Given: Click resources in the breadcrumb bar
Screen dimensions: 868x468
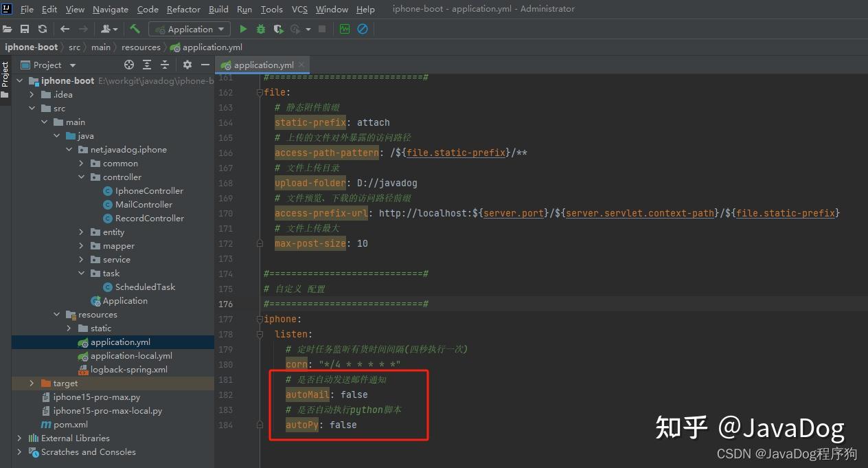Looking at the screenshot, I should click(141, 47).
